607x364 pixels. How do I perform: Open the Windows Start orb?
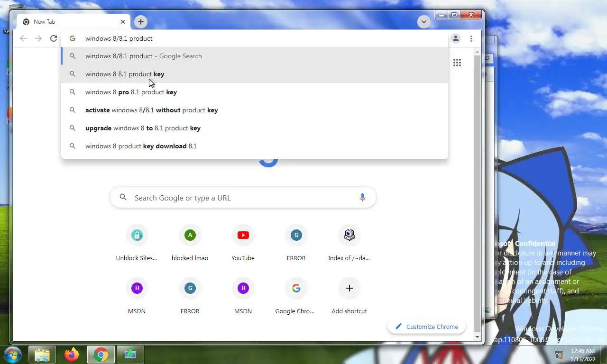point(12,354)
